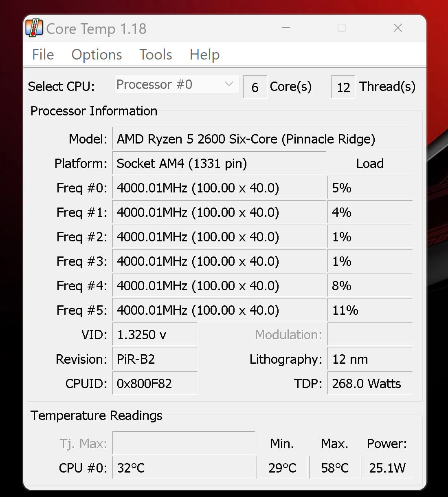Click the power reading 25.1W
The height and width of the screenshot is (497, 448).
pos(387,467)
